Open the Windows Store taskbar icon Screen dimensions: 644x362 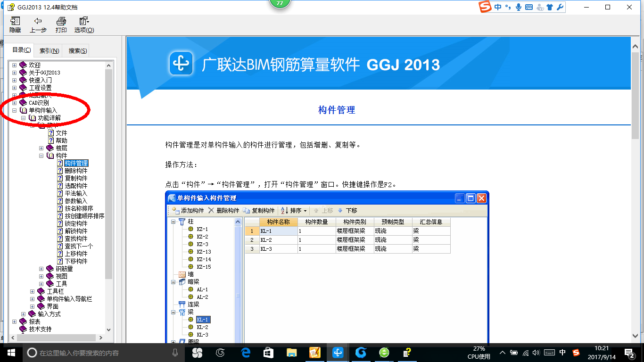click(268, 353)
